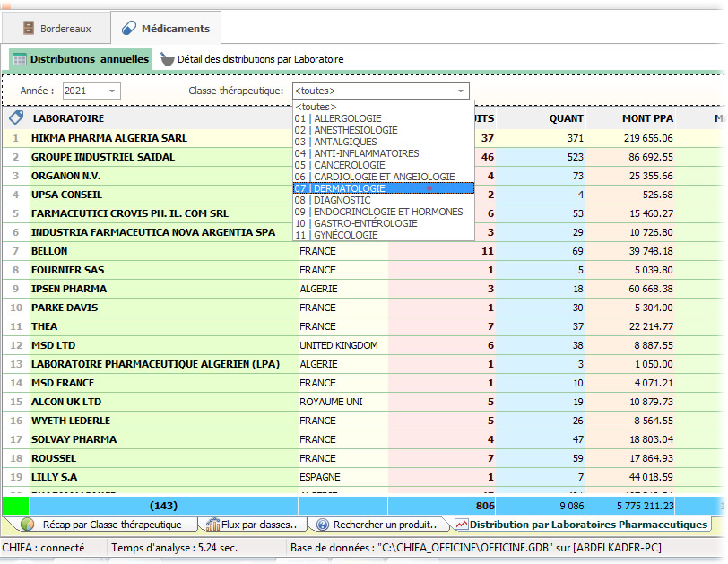Click the Distributions annuelles grid icon
This screenshot has width=728, height=564.
(x=19, y=59)
